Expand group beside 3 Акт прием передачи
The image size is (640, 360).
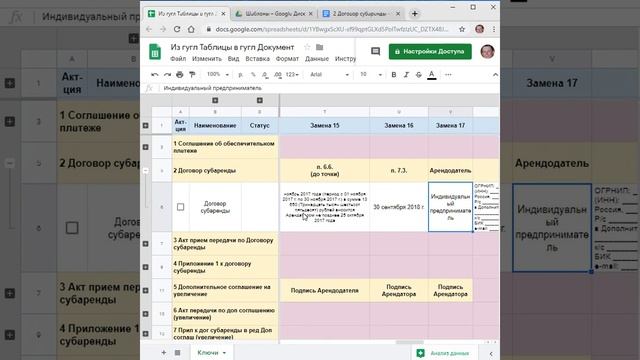[145, 244]
